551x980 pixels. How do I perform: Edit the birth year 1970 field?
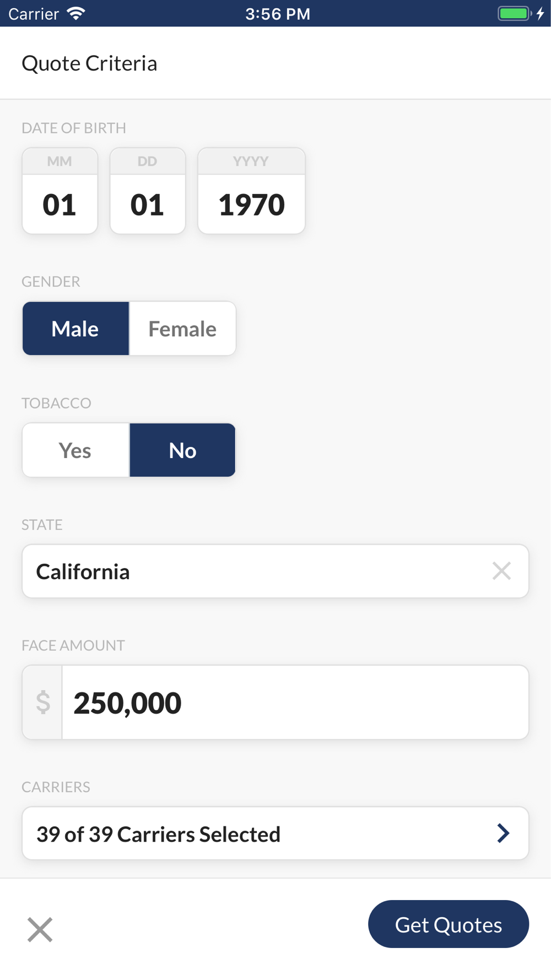pos(251,204)
